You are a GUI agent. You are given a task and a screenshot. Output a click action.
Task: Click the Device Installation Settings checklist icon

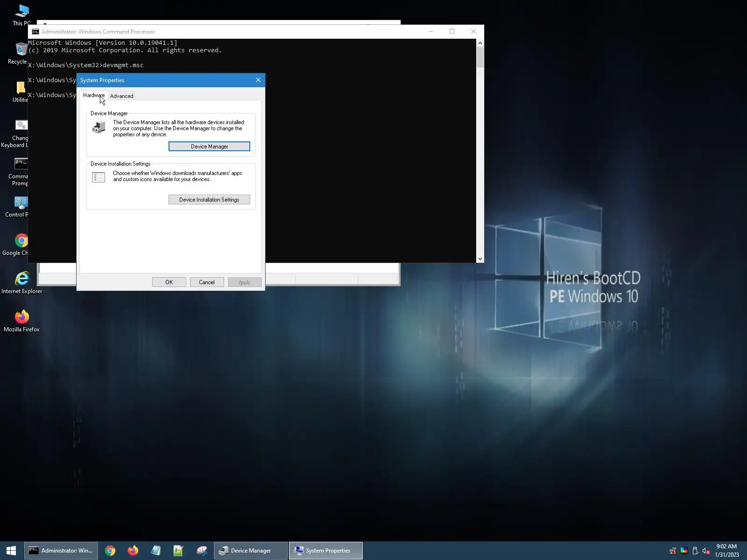[x=99, y=177]
